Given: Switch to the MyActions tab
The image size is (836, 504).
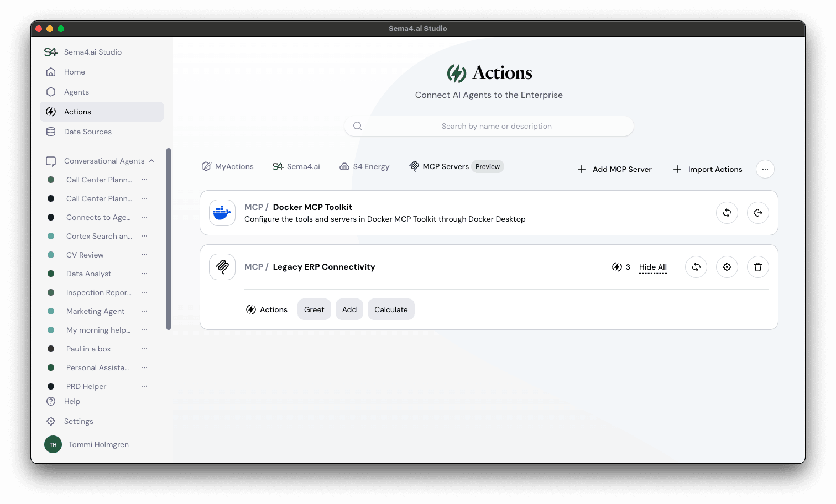Looking at the screenshot, I should (x=227, y=166).
